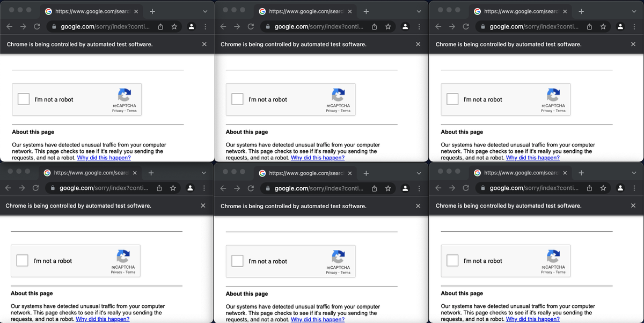
Task: Open the three-dot Chrome menu in top-left window
Action: pyautogui.click(x=206, y=26)
